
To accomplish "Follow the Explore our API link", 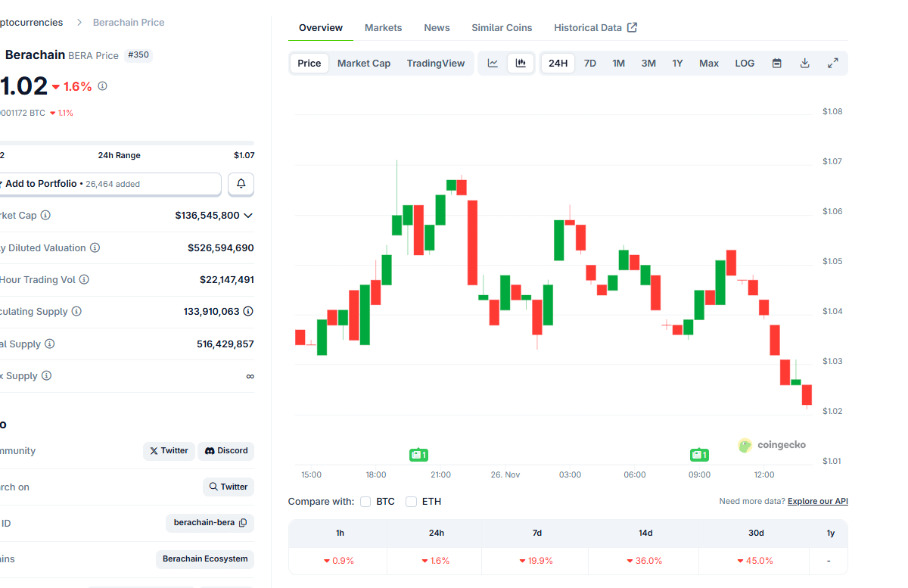I will coord(817,502).
